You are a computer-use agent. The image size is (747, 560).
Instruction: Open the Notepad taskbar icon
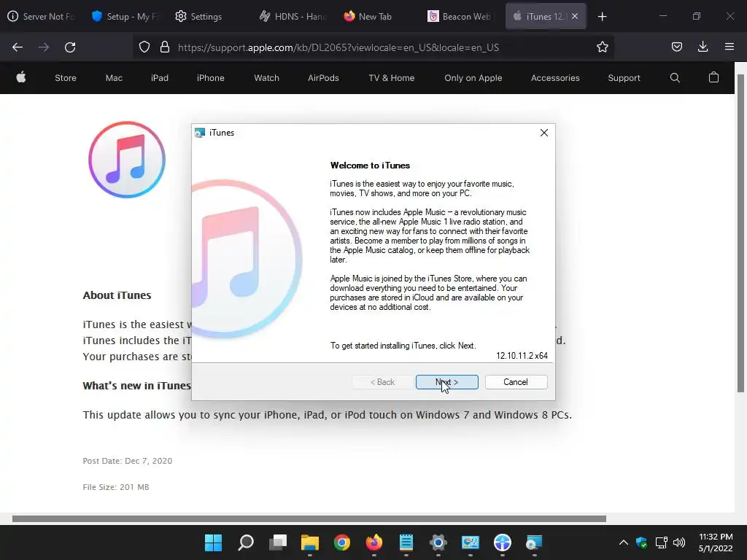pyautogui.click(x=406, y=542)
